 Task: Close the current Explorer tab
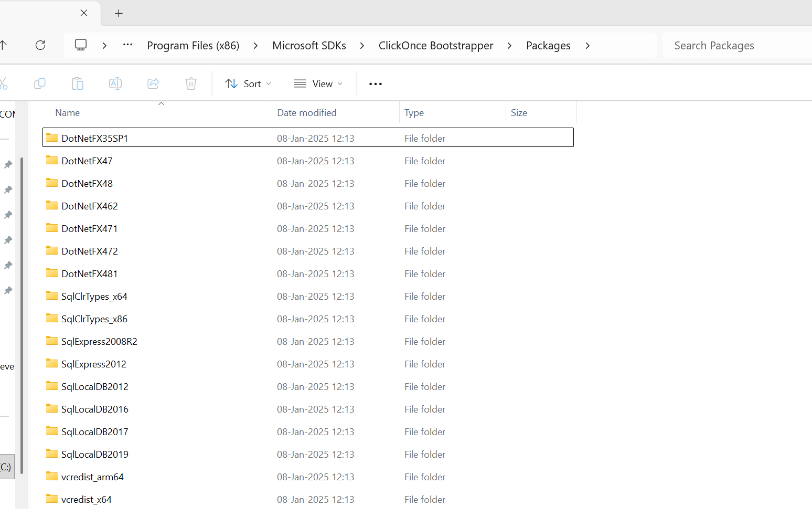point(84,13)
